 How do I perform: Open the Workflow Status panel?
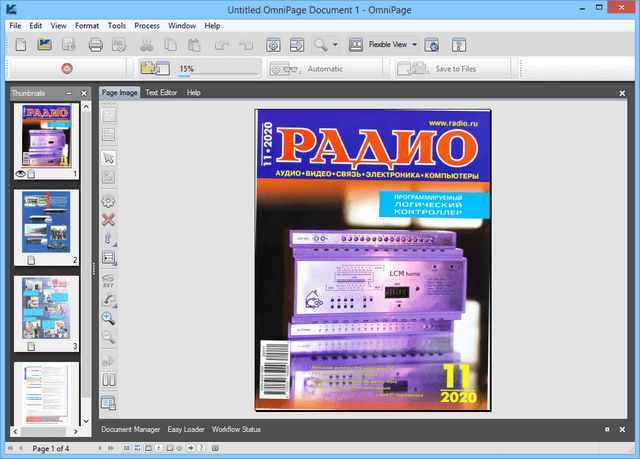point(236,429)
